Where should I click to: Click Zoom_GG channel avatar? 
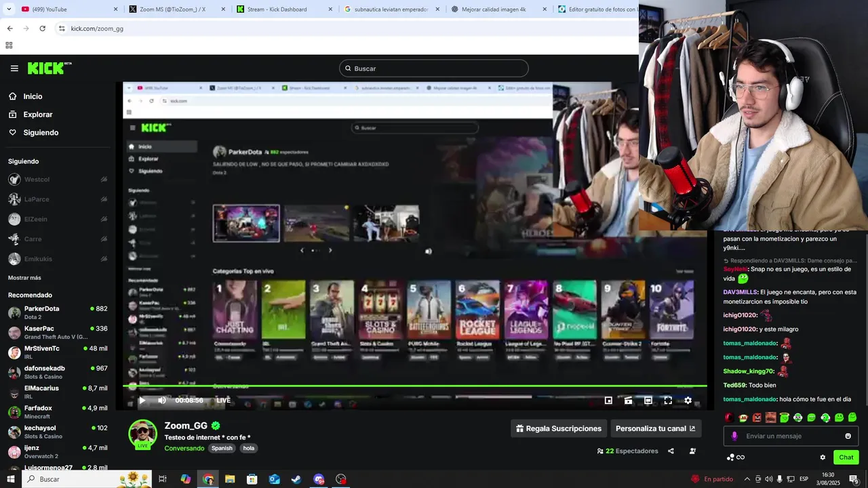(x=142, y=434)
